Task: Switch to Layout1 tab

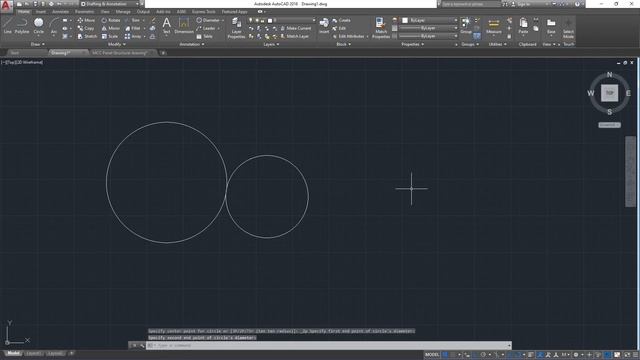Action: pyautogui.click(x=33, y=353)
